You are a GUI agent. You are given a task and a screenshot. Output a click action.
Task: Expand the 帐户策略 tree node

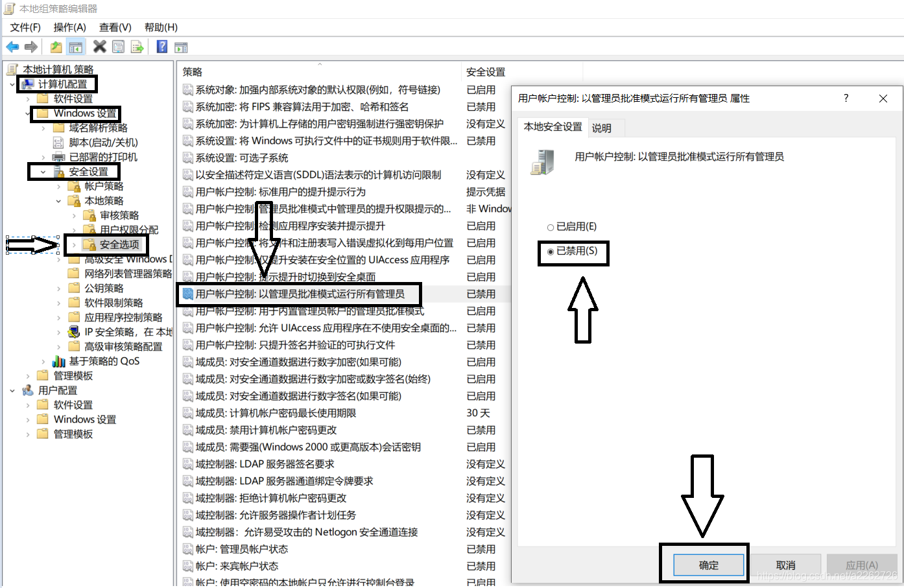(x=59, y=187)
